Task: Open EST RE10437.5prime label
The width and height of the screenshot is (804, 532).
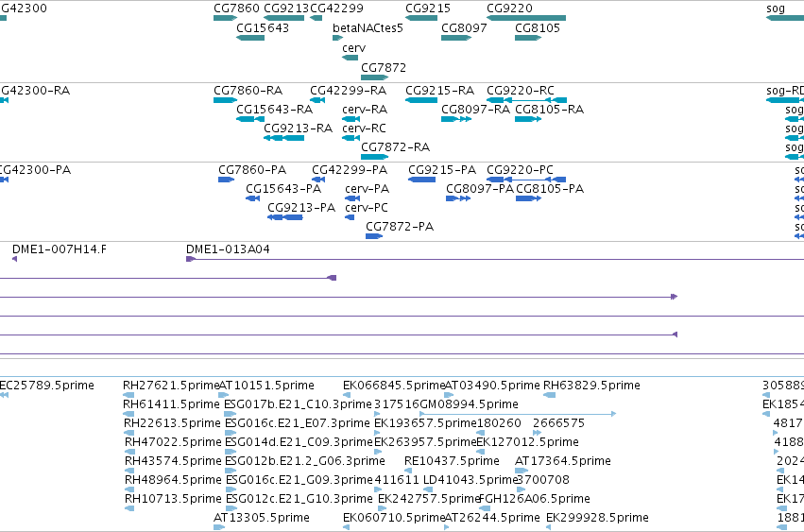Action: (452, 462)
